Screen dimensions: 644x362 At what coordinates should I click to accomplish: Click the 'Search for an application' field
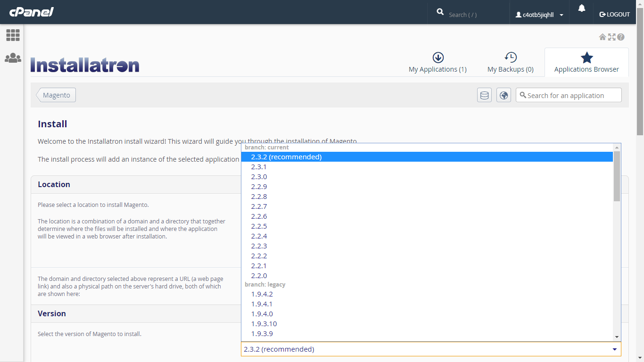tap(569, 95)
